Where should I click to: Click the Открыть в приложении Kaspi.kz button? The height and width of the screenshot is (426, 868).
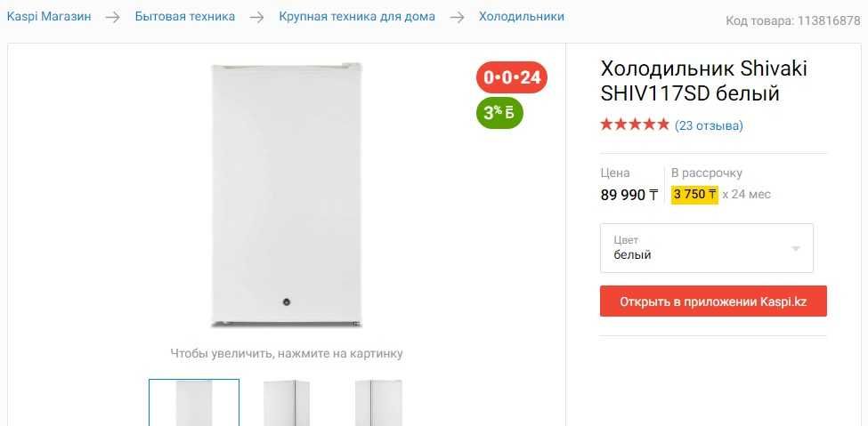(x=714, y=301)
